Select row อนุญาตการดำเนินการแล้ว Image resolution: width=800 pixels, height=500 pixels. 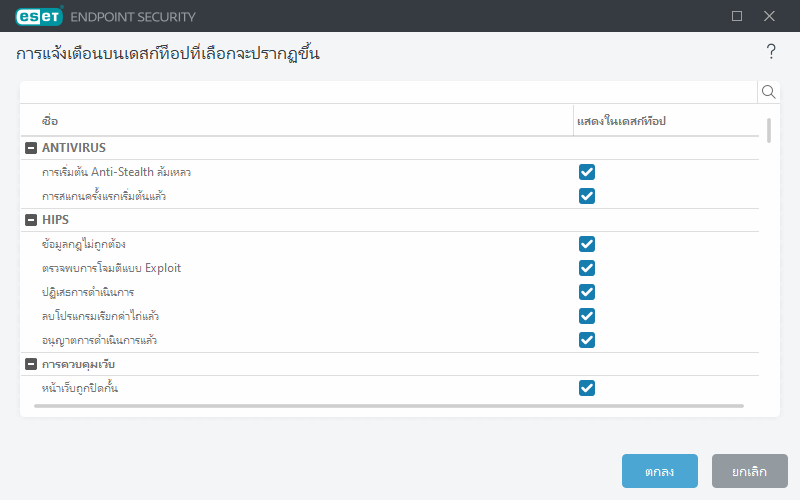390,340
